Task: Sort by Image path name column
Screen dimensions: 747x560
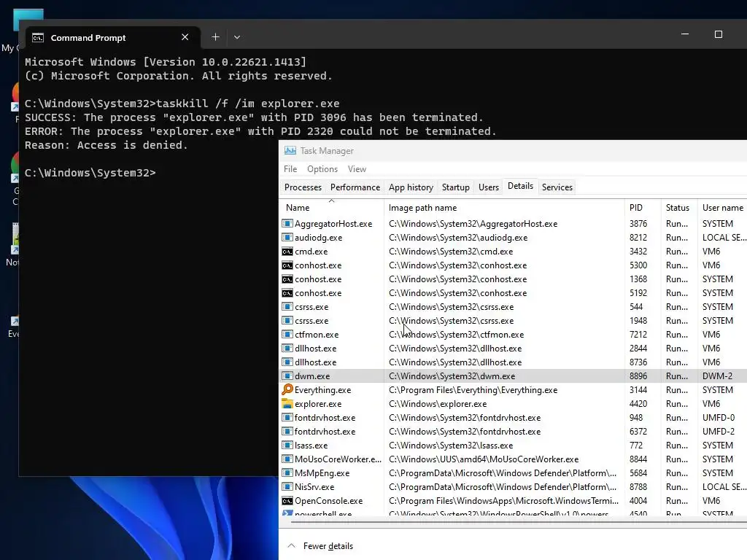Action: point(504,208)
